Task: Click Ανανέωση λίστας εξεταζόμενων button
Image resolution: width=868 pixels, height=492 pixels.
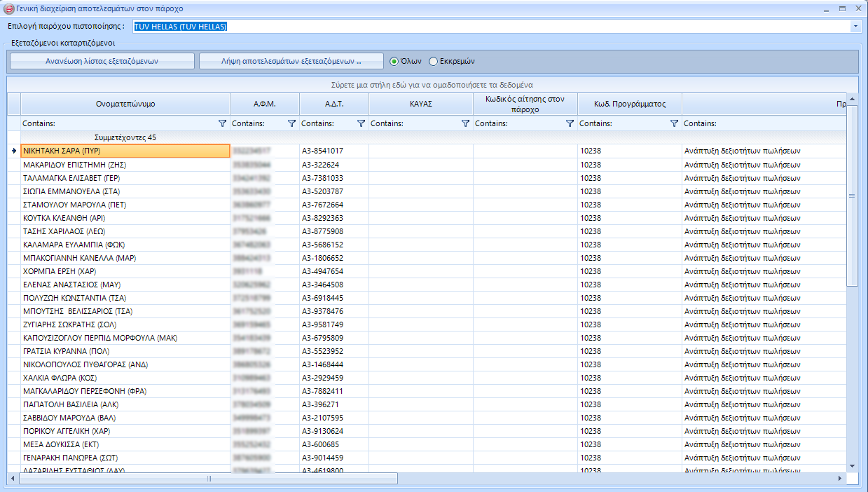Action: (x=102, y=61)
